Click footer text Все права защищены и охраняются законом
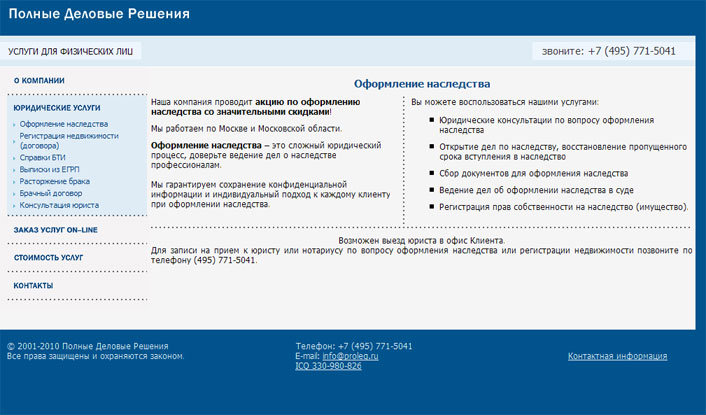Screen dimensions: 706x415 tap(96, 356)
